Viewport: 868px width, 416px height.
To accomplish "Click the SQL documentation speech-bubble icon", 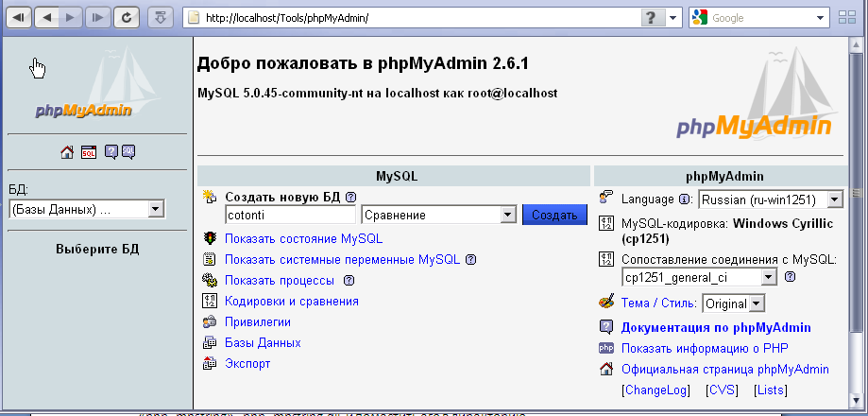I will click(x=128, y=151).
